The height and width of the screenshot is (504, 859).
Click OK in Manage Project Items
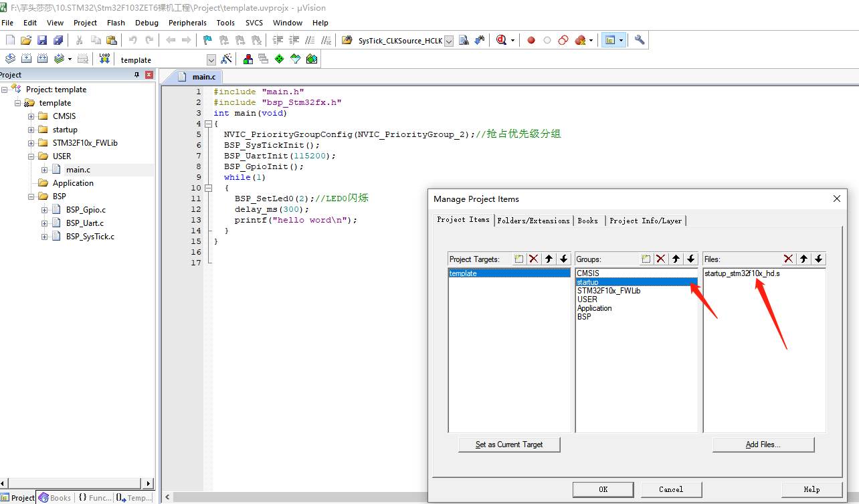(603, 489)
